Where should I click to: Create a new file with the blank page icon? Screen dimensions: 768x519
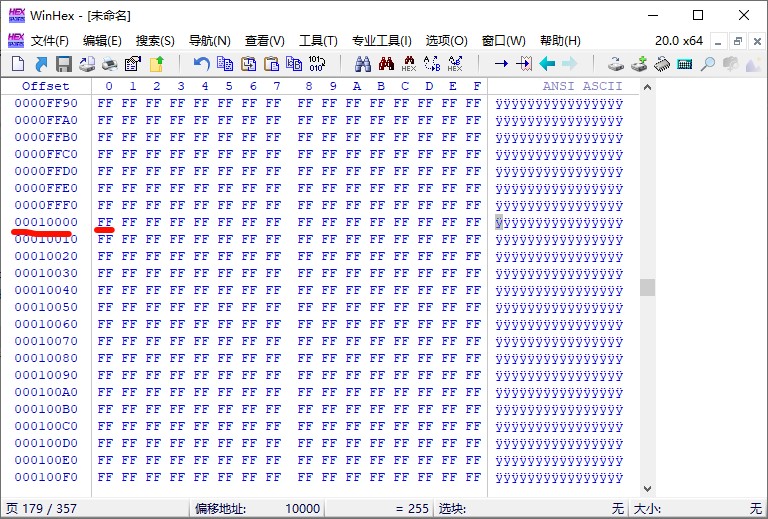tap(18, 64)
